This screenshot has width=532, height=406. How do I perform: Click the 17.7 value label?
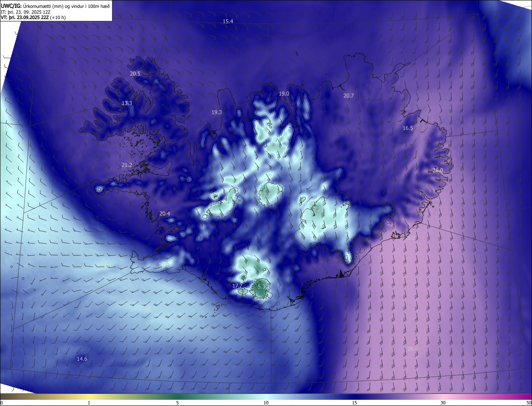coord(237,286)
